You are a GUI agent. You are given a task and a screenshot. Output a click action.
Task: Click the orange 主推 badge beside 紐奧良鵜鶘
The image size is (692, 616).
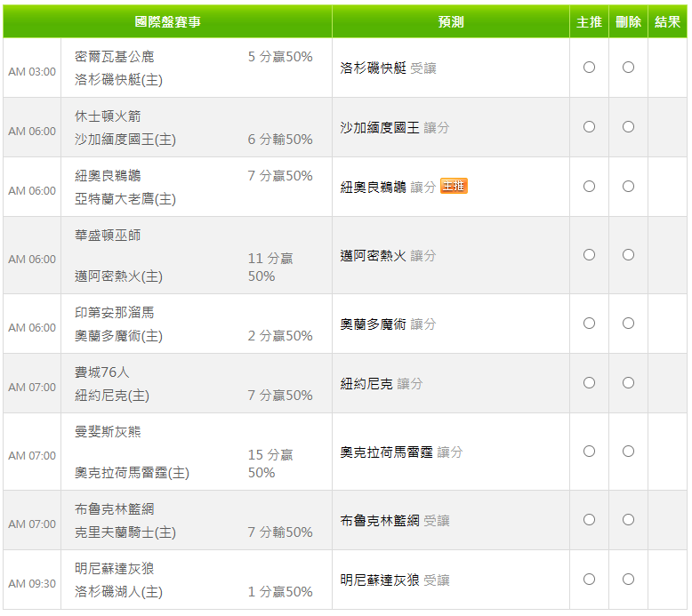(x=454, y=186)
